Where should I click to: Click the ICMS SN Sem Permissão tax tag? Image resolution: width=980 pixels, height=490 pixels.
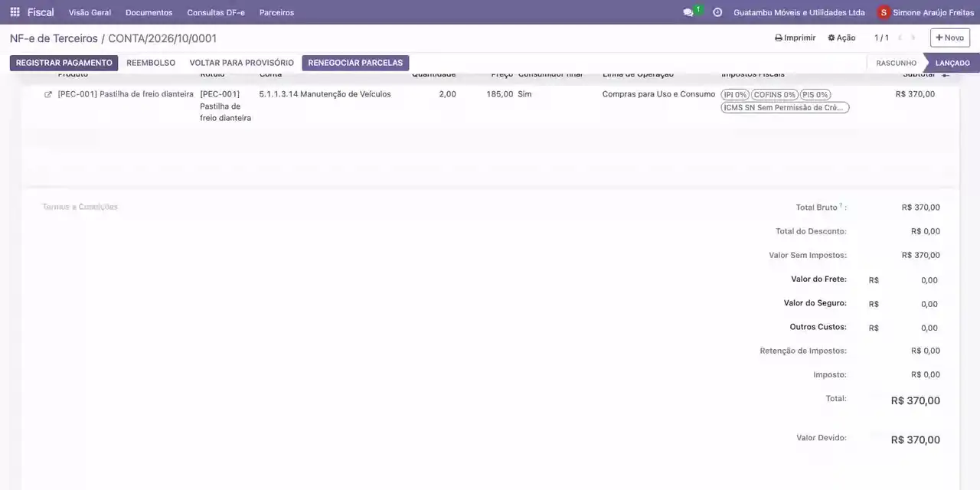tap(785, 108)
